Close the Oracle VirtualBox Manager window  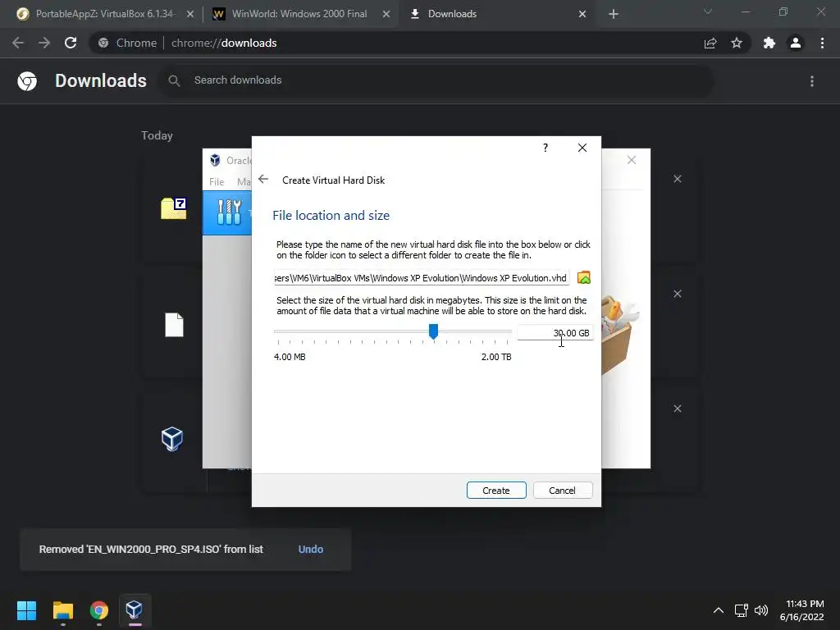click(x=632, y=160)
